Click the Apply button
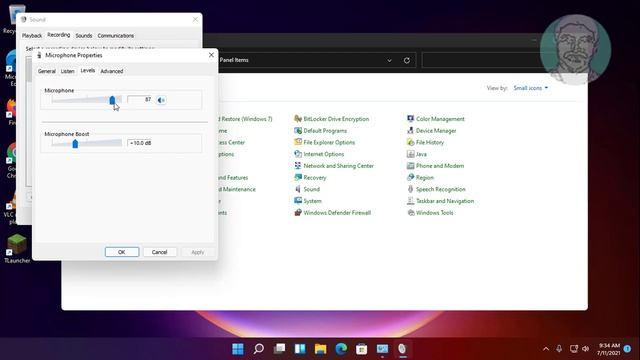640x360 pixels. (x=198, y=252)
